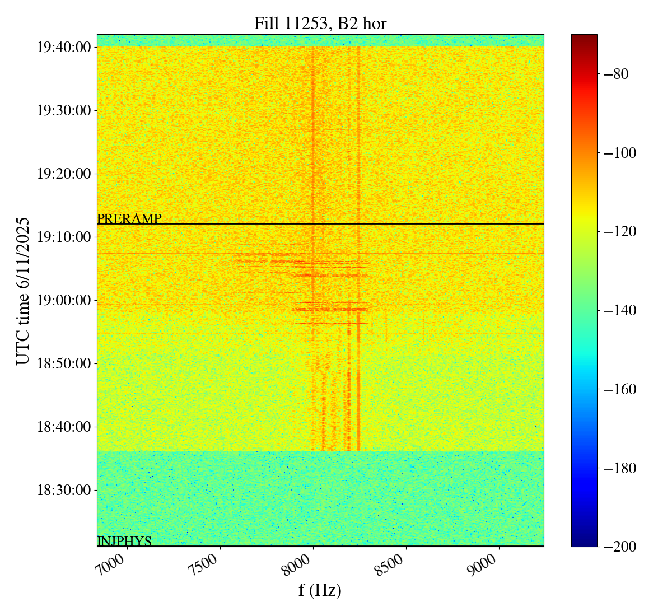Select the INJPHYS annotation label
This screenshot has width=672, height=616.
(x=124, y=541)
